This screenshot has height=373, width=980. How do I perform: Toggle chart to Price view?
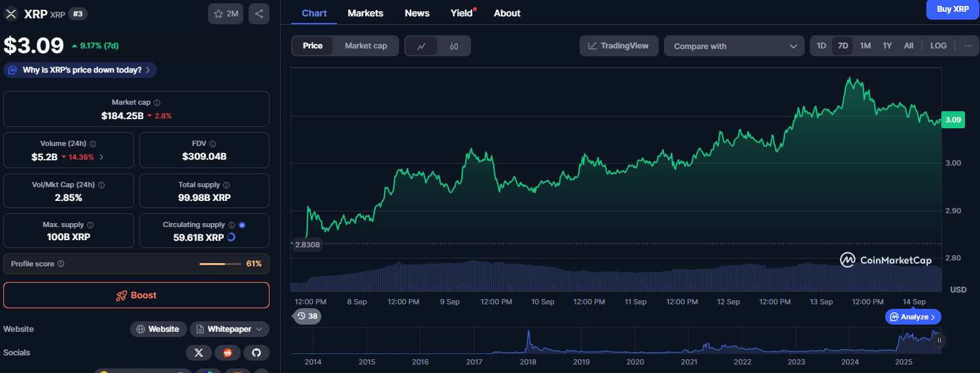(x=313, y=46)
